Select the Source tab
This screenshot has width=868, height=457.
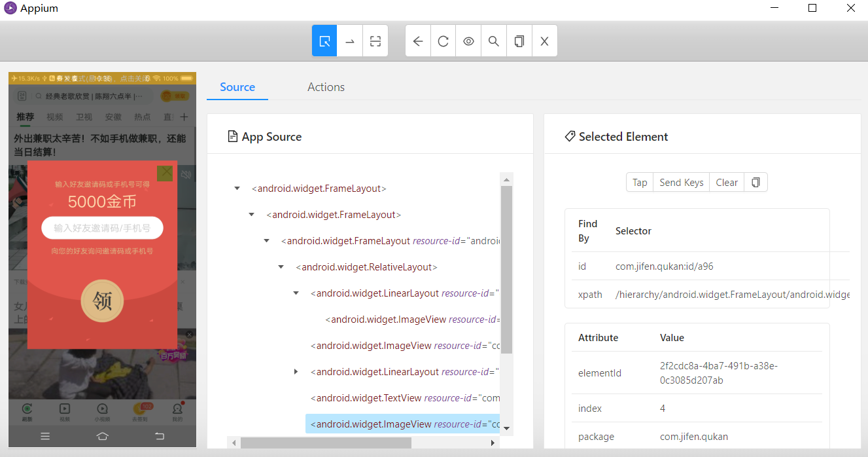click(x=237, y=87)
